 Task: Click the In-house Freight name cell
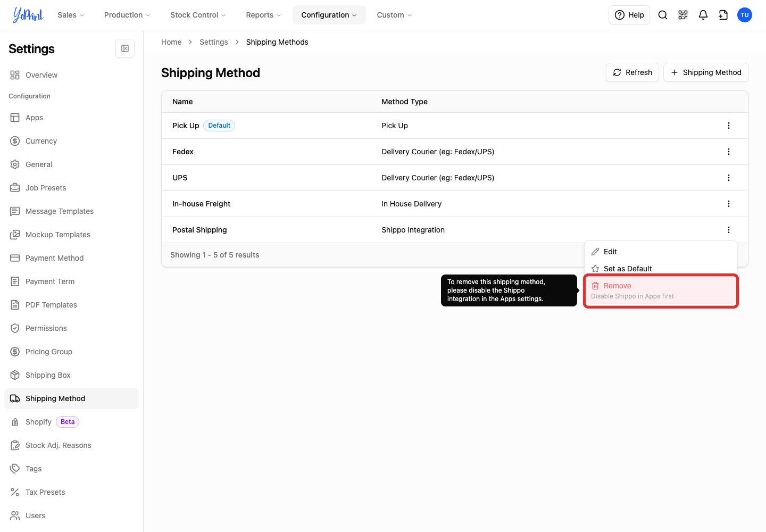[x=201, y=204]
